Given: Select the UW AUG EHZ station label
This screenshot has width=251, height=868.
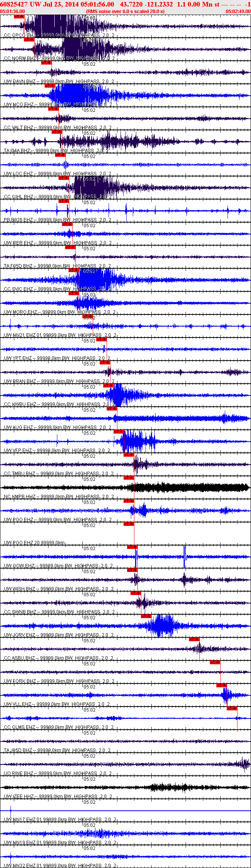Looking at the screenshot, I should 58,427.
